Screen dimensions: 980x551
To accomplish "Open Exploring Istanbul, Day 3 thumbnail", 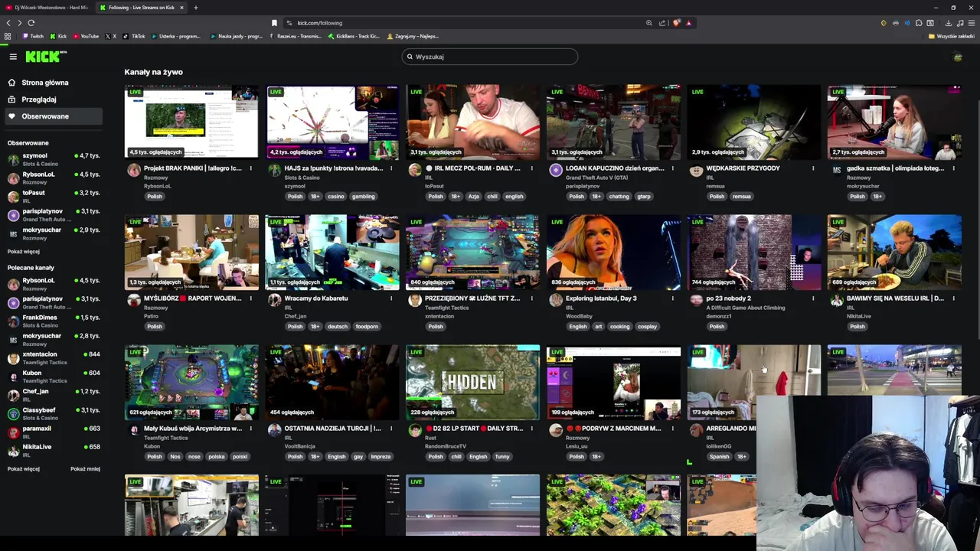I will pyautogui.click(x=613, y=252).
